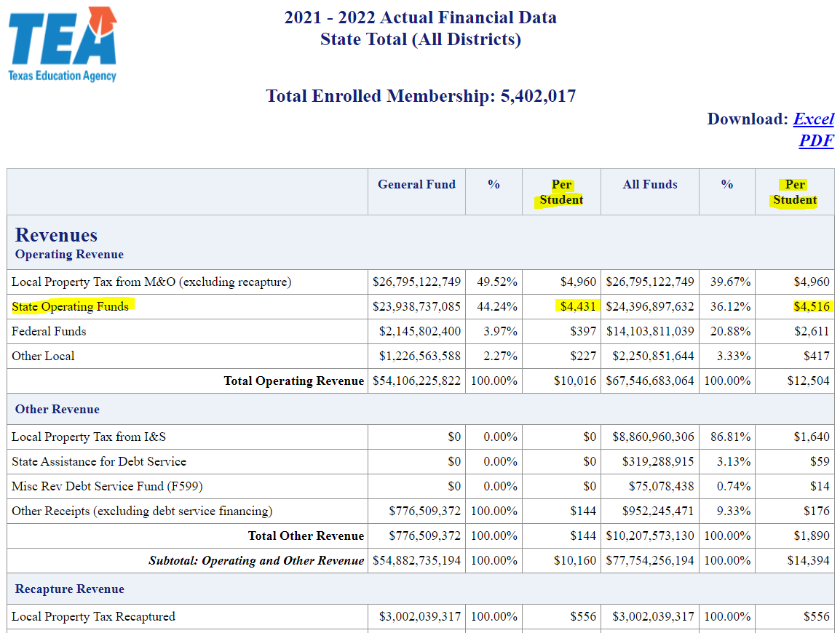Click the 'State Assistance for Debt Service' label

click(99, 461)
